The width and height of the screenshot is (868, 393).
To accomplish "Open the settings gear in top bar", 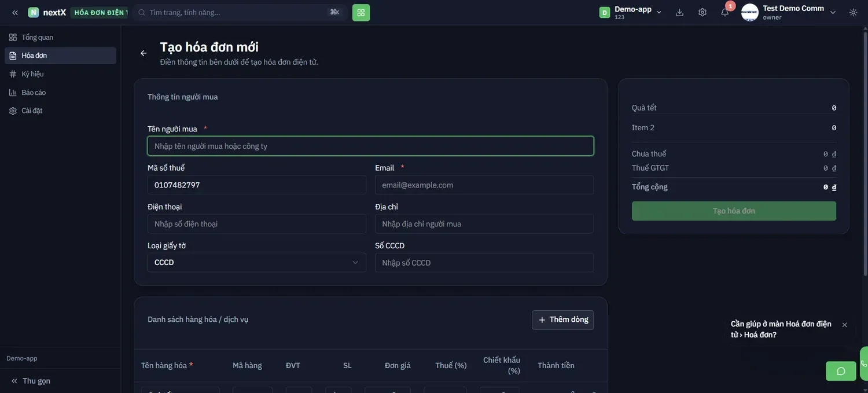I will pos(703,12).
